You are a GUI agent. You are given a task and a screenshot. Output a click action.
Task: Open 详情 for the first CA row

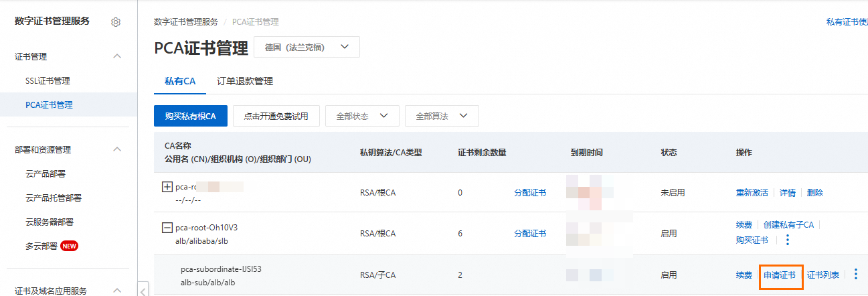click(x=788, y=192)
